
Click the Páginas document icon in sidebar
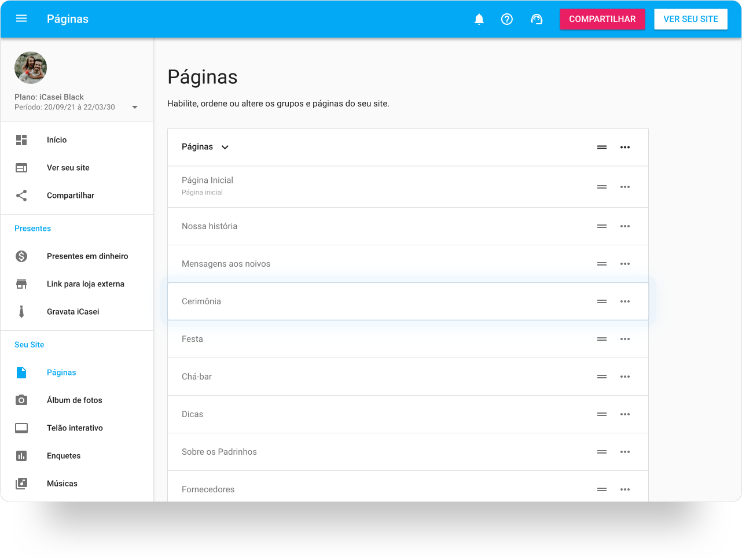pos(21,373)
